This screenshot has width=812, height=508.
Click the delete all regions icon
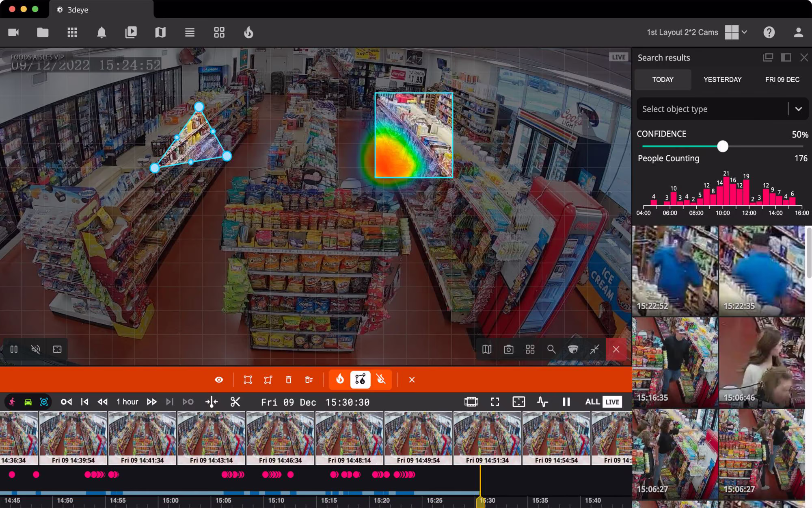coord(309,380)
